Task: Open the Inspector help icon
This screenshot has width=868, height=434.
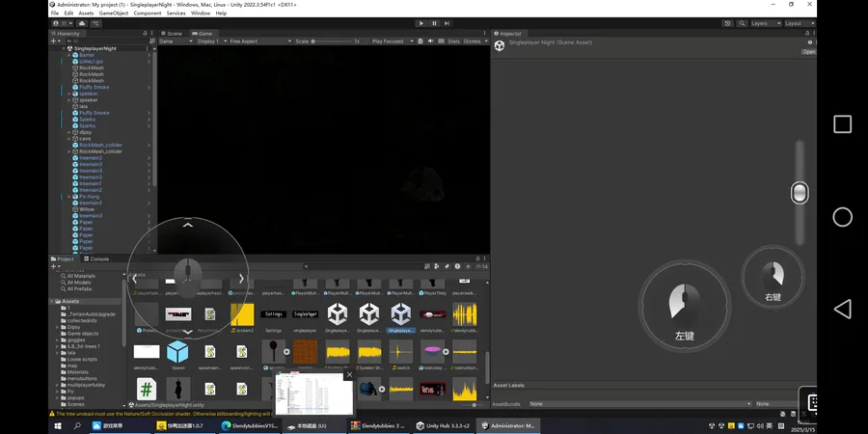Action: click(810, 42)
